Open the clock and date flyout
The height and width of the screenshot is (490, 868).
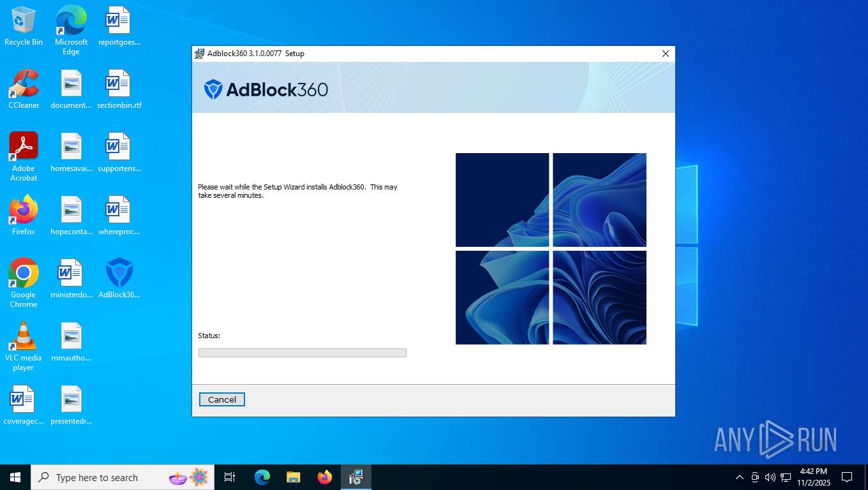[813, 477]
